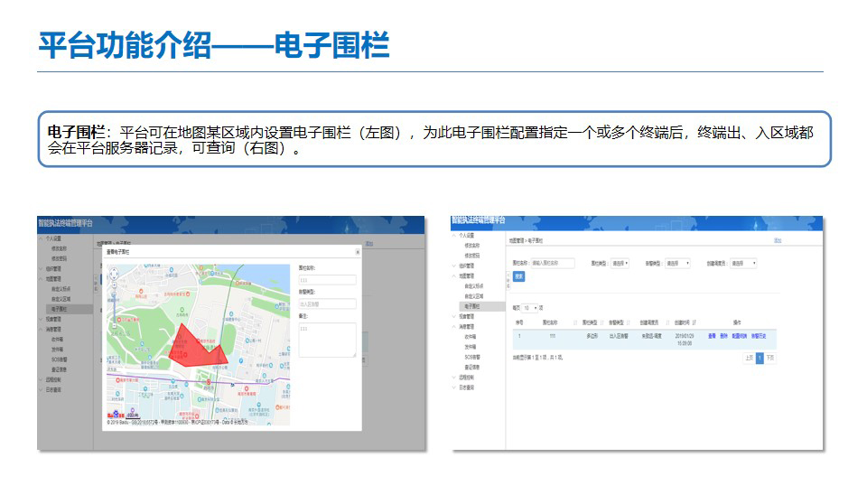Click the blue 搜索 search button

click(x=518, y=275)
